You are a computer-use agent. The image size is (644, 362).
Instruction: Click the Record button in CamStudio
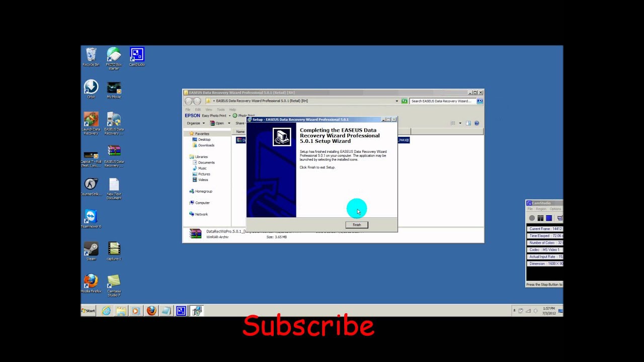[532, 218]
